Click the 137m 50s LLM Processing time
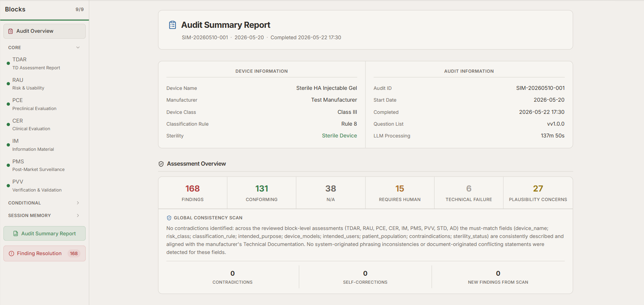The image size is (644, 305). [x=553, y=136]
